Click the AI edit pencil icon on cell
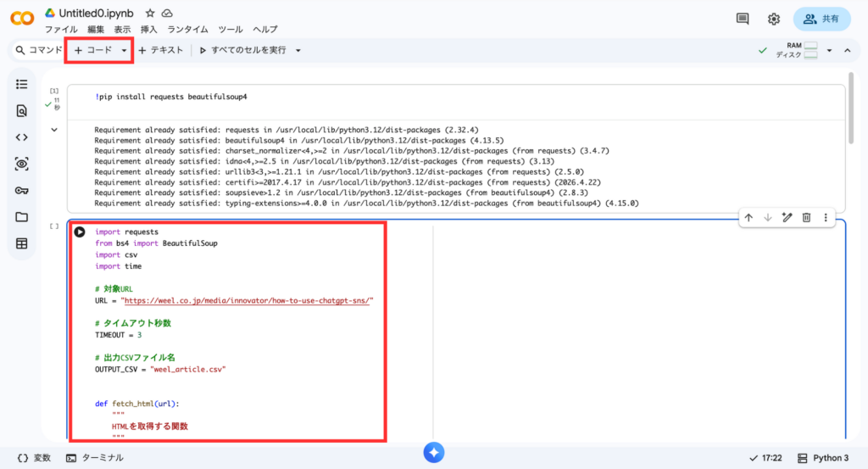868x469 pixels. (x=787, y=218)
